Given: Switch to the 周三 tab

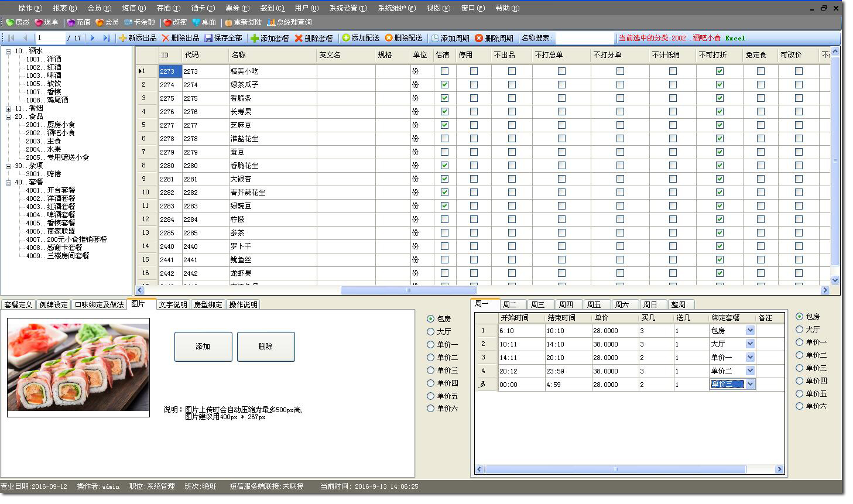Looking at the screenshot, I should point(537,304).
